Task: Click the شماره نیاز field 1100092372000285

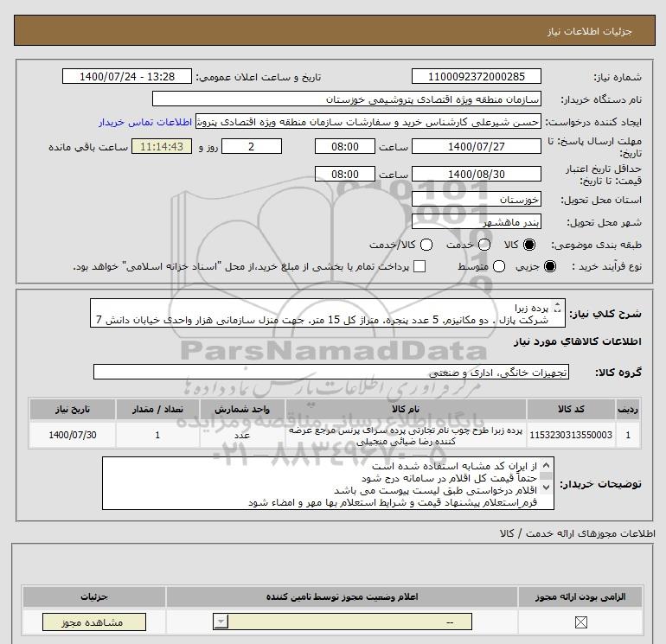Action: (476, 76)
